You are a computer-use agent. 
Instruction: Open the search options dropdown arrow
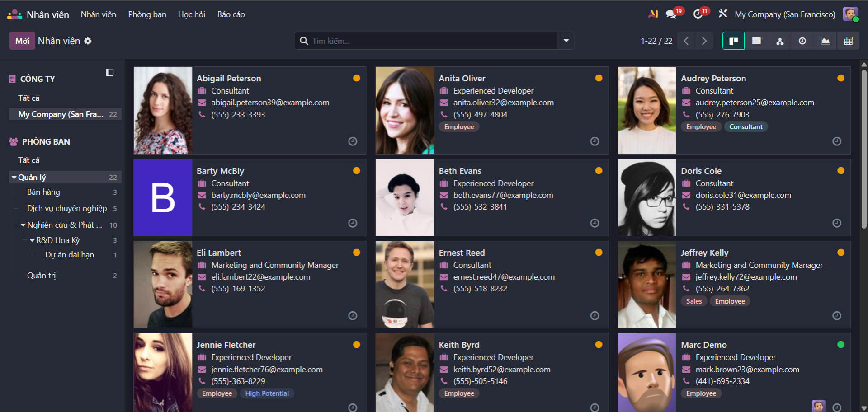[x=566, y=41]
